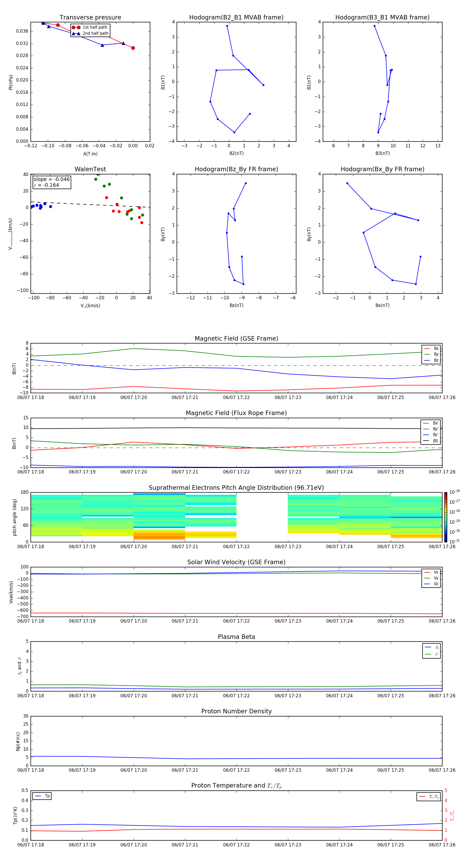The image size is (473, 868).
Task: Click the 'Hodogram(B3_B1 MVAB frame)' title
Action: [382, 18]
